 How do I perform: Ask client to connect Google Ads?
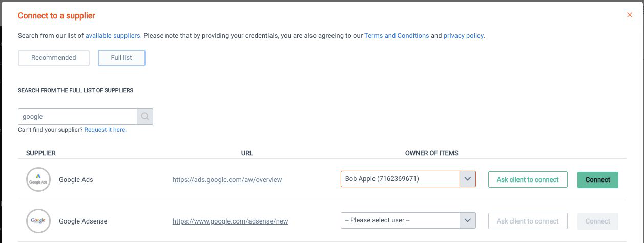(528, 180)
